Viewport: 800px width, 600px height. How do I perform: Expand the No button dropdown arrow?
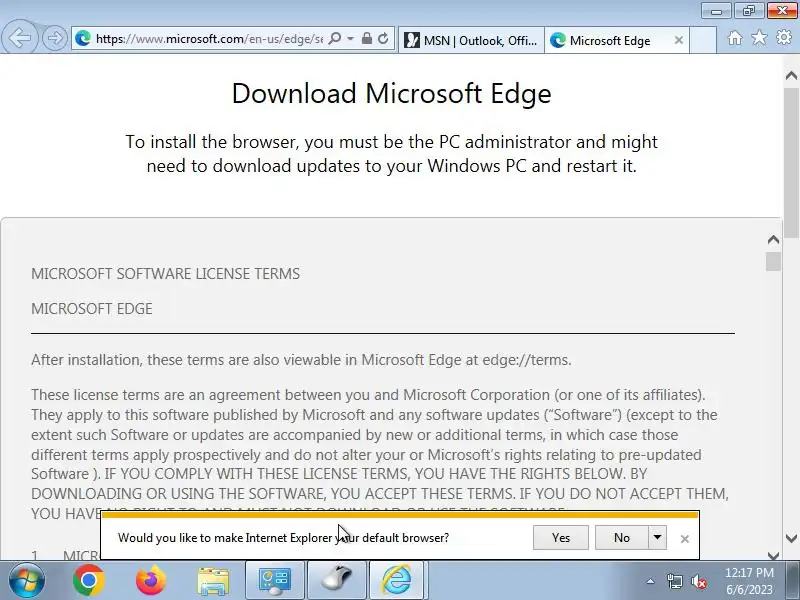(657, 538)
